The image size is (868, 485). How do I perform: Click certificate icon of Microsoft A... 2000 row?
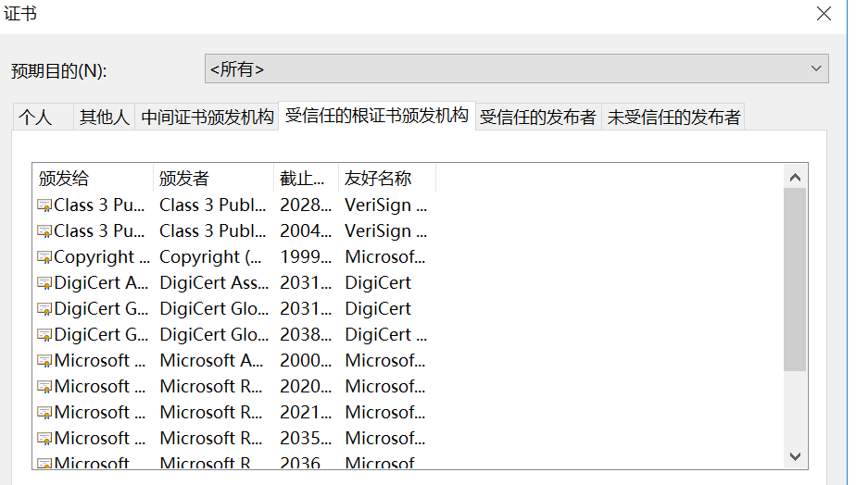coord(44,361)
